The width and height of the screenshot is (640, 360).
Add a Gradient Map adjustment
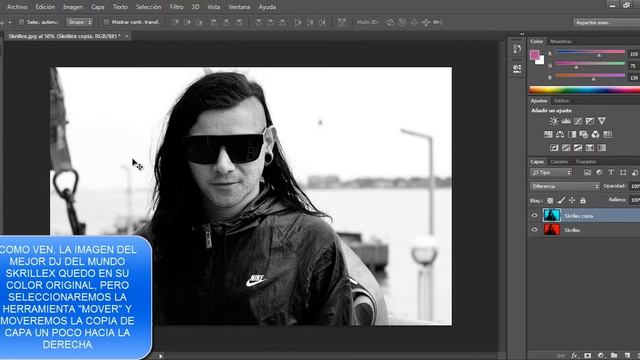point(602,148)
